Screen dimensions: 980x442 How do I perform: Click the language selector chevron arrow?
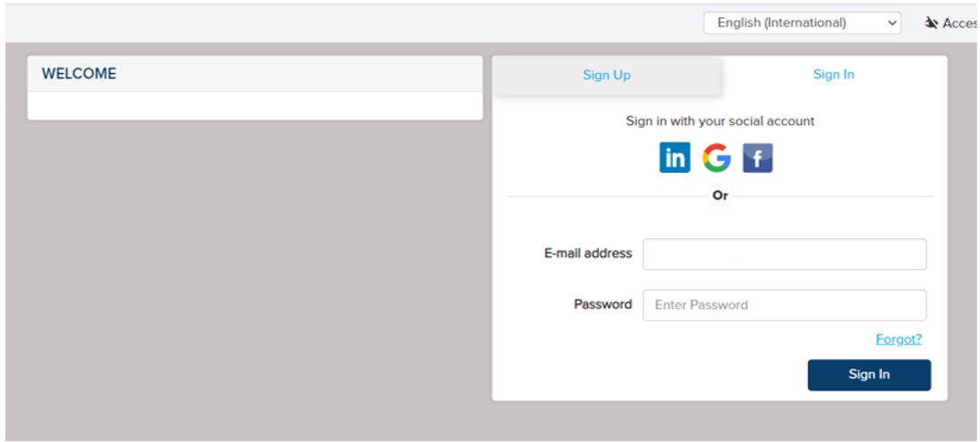tap(893, 23)
